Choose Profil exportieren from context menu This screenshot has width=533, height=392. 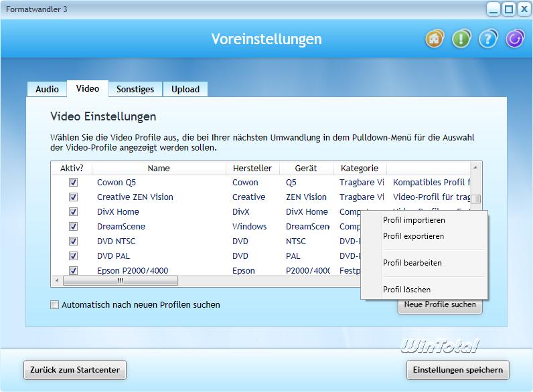pyautogui.click(x=413, y=236)
